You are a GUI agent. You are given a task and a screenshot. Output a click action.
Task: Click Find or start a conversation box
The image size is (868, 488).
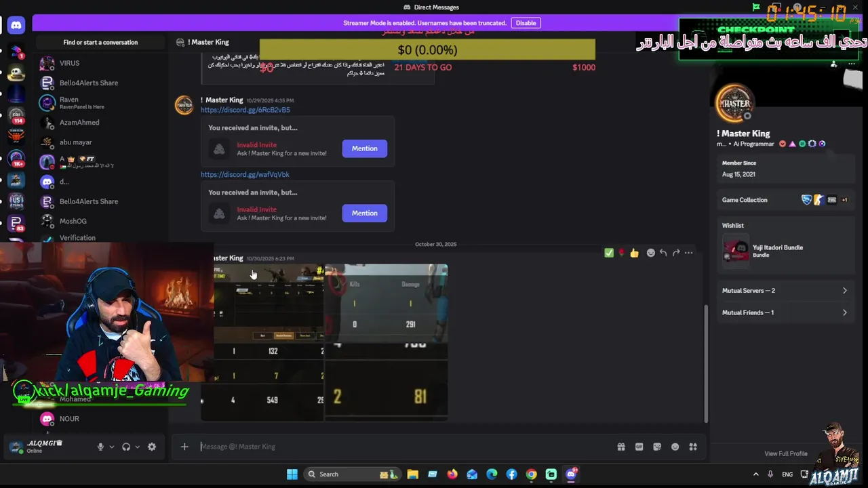[100, 42]
